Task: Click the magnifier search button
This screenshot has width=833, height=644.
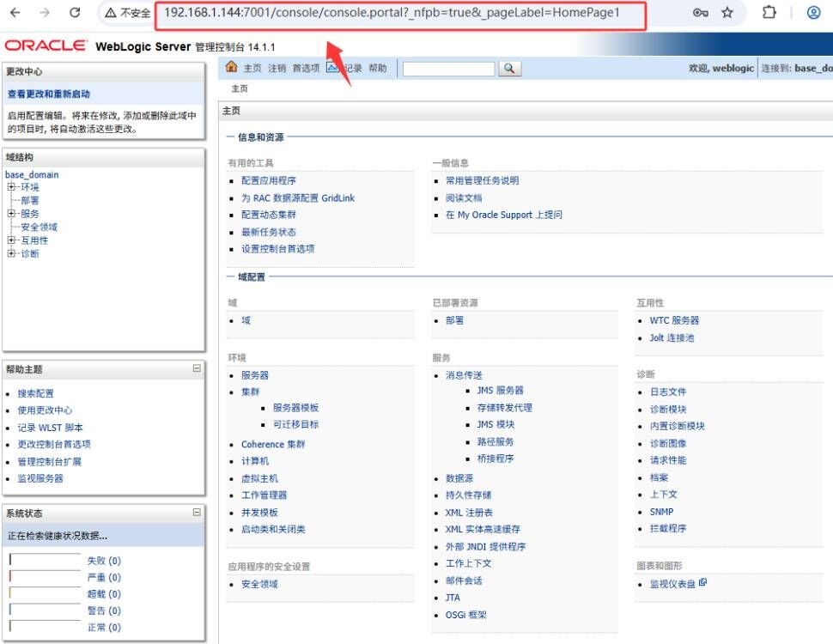Action: coord(509,69)
